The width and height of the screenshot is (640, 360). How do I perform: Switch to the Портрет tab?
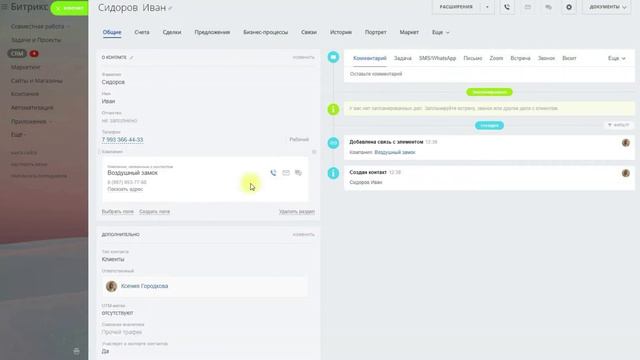click(x=376, y=32)
